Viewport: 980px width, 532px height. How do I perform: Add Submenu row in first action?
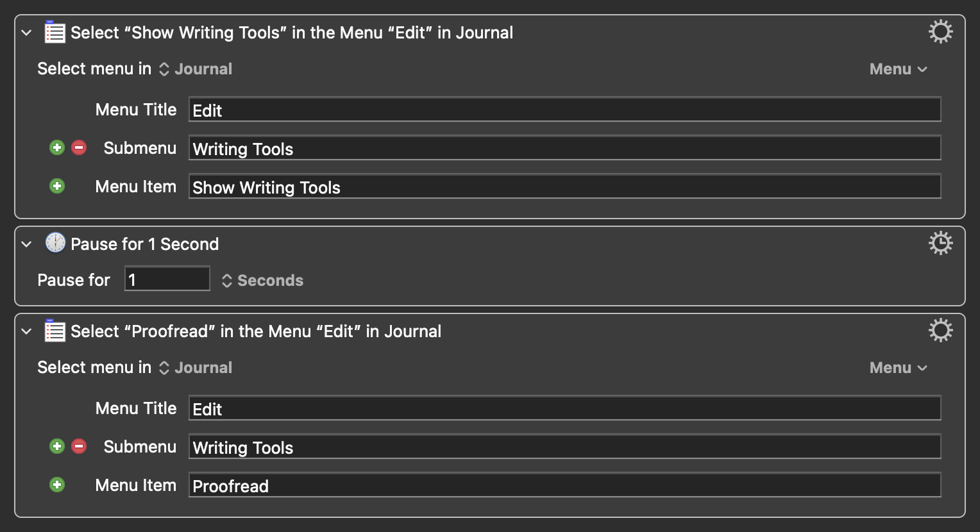click(x=57, y=148)
